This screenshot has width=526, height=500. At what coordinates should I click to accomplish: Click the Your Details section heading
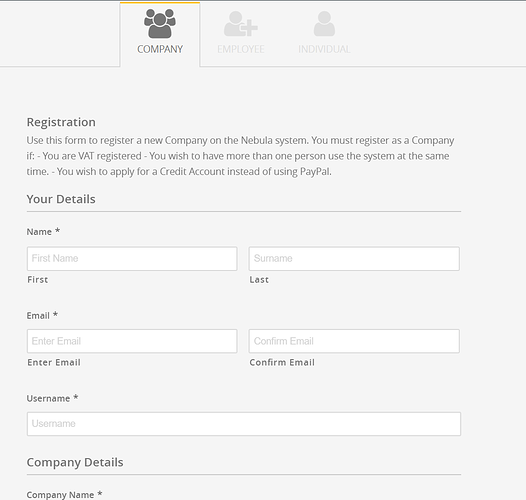[x=61, y=199]
